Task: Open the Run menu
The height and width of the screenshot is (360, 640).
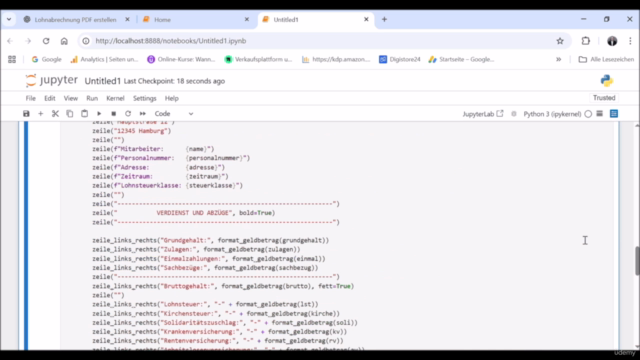Action: point(92,98)
